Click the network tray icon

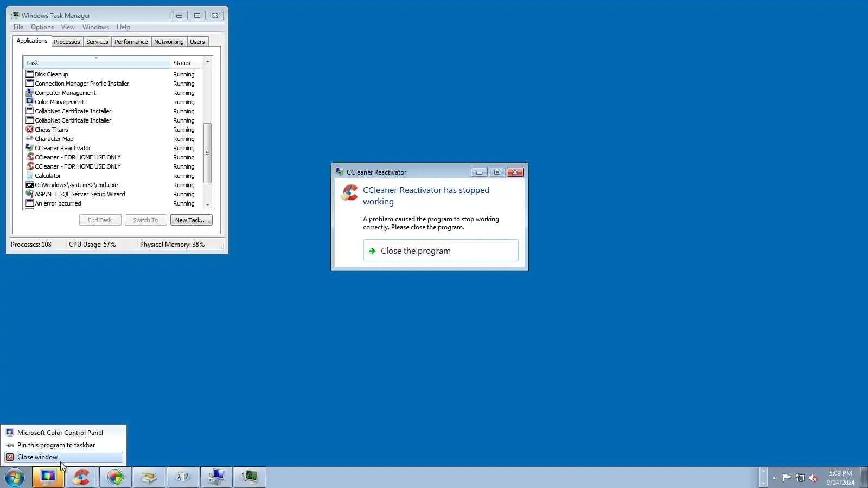click(800, 478)
